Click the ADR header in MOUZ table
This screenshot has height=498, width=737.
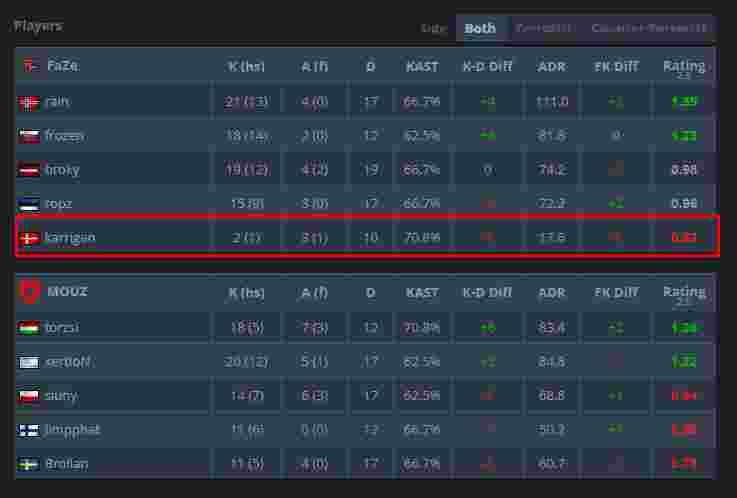pos(551,293)
